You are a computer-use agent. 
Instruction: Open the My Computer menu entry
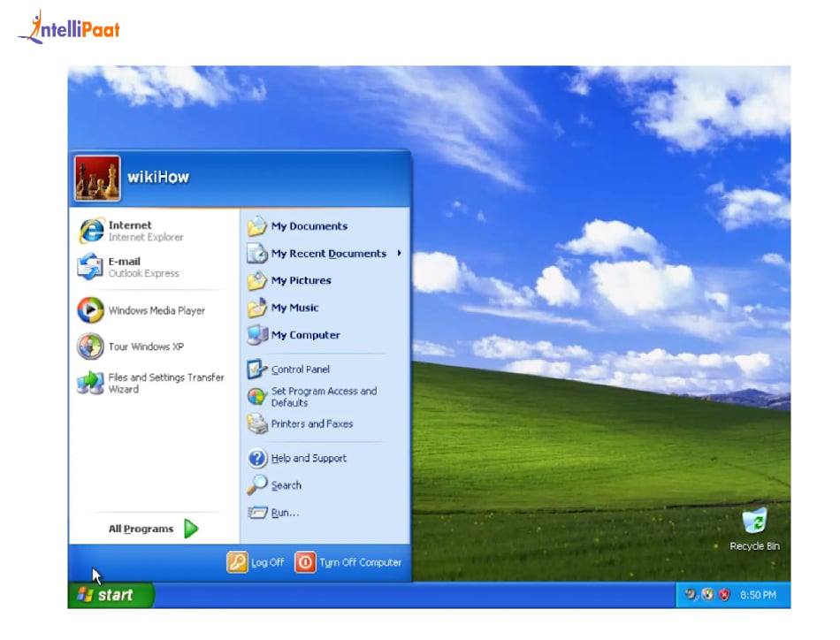305,335
